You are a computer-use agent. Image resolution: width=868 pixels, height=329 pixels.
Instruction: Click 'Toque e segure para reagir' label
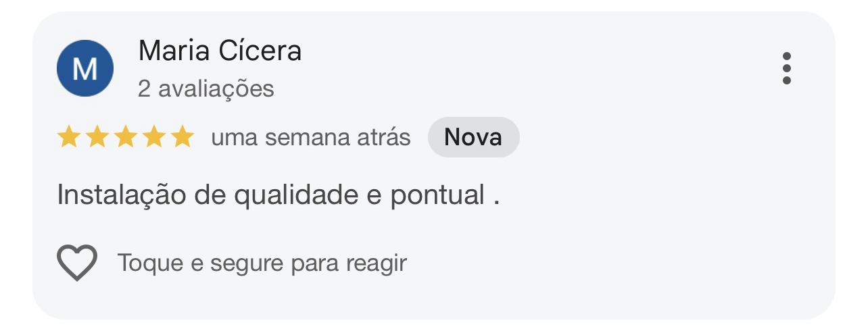pyautogui.click(x=262, y=263)
